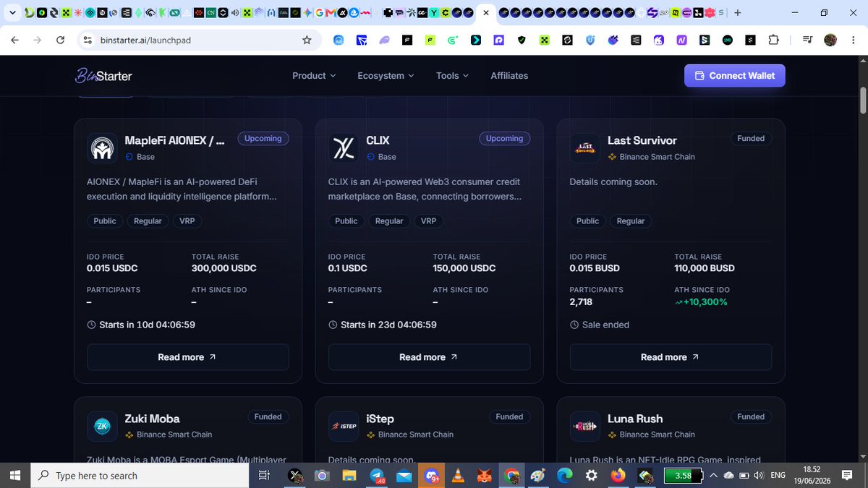Click the 300,000 USDC total raise value
The width and height of the screenshot is (868, 488).
224,268
